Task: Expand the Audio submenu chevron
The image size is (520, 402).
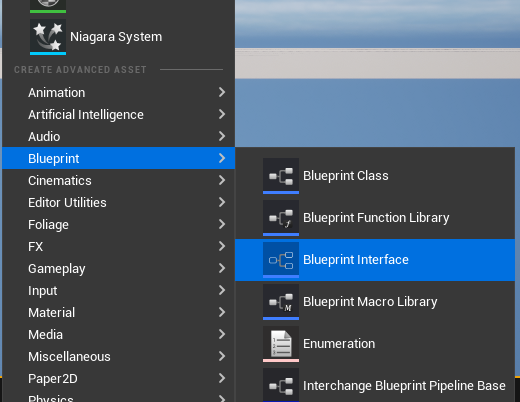Action: tap(222, 136)
